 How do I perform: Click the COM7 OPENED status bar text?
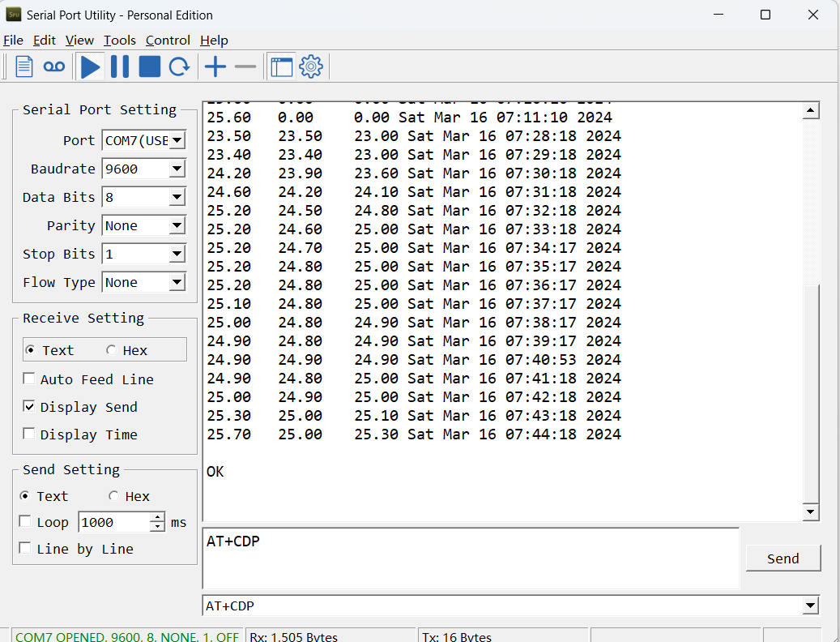(x=127, y=636)
